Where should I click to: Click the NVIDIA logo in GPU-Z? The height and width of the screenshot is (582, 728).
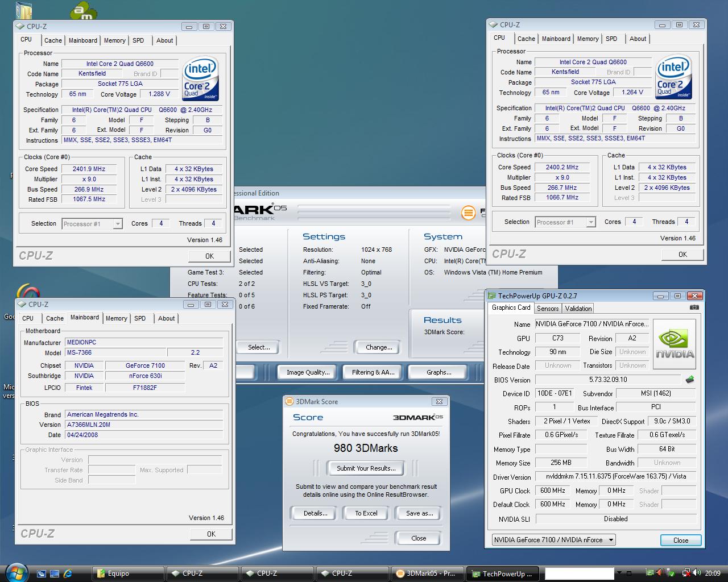[675, 344]
